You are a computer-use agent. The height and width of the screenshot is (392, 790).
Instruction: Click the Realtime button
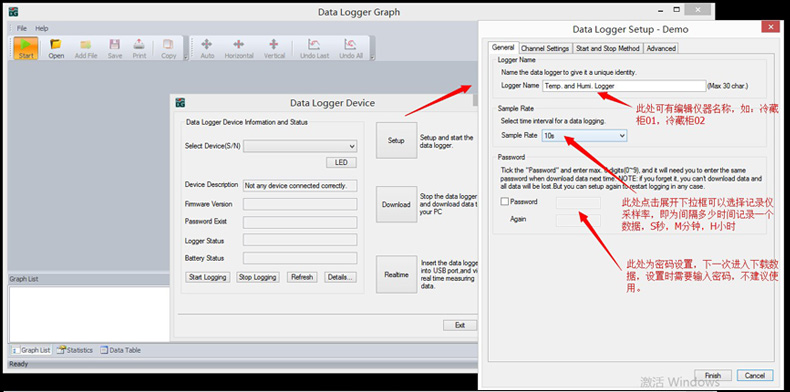pyautogui.click(x=397, y=274)
